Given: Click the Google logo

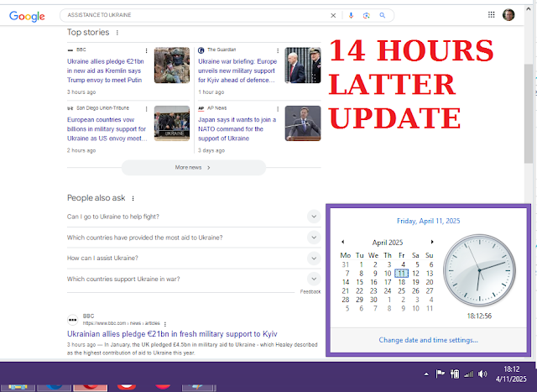Looking at the screenshot, I should (27, 16).
